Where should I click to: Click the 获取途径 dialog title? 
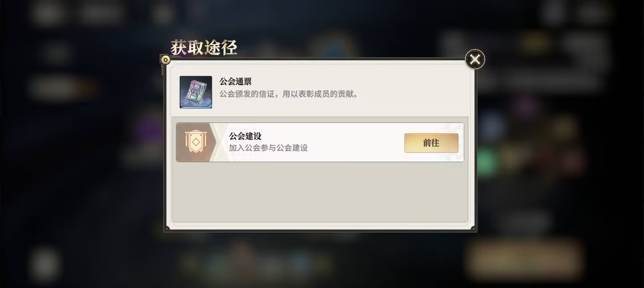[204, 47]
